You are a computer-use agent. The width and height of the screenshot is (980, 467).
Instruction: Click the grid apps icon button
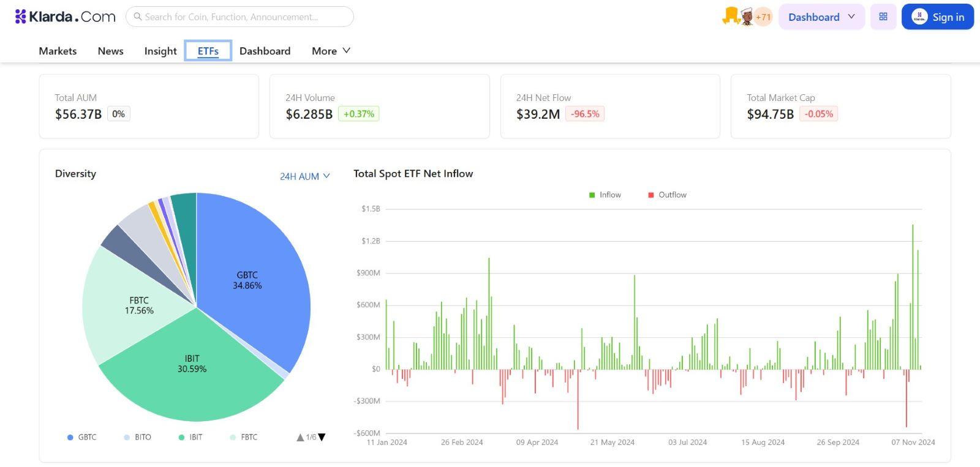coord(883,17)
